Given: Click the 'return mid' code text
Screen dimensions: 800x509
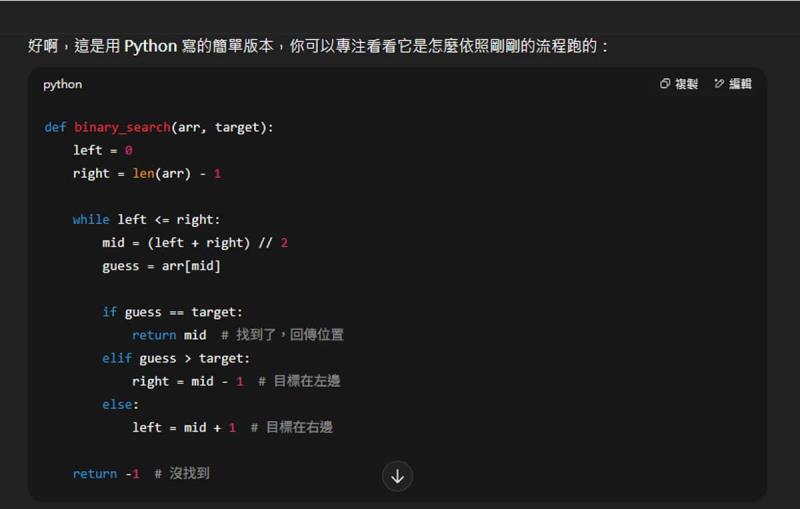Looking at the screenshot, I should [169, 335].
